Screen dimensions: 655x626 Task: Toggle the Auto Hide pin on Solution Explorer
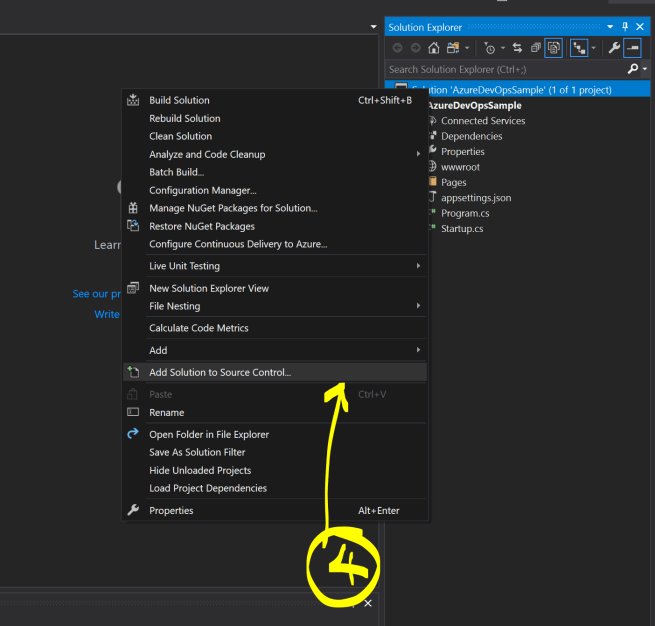click(625, 27)
